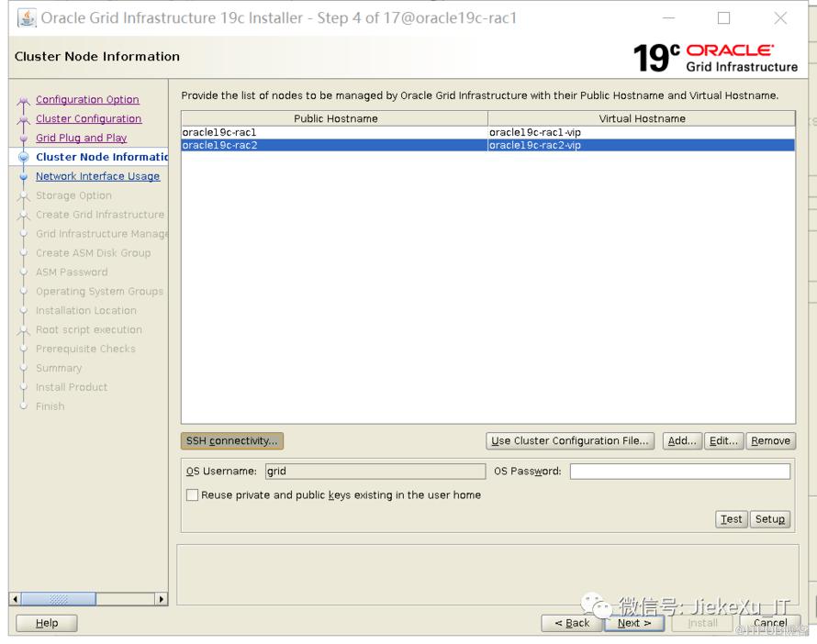The width and height of the screenshot is (817, 644).
Task: Open the Grid Plug and Play step
Action: point(82,138)
